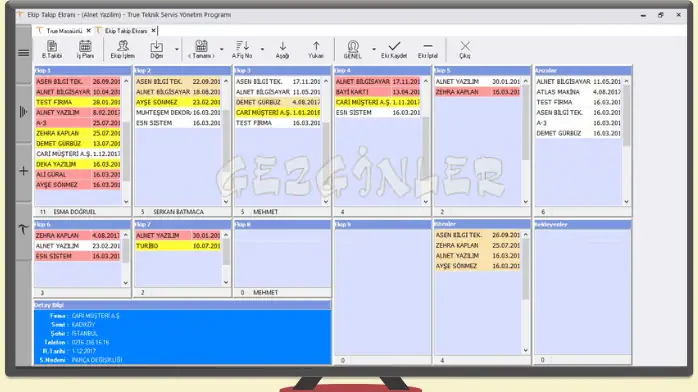This screenshot has height=392, width=698.
Task: Select TEST FIRMA row in Ekip 3
Action: click(278, 123)
